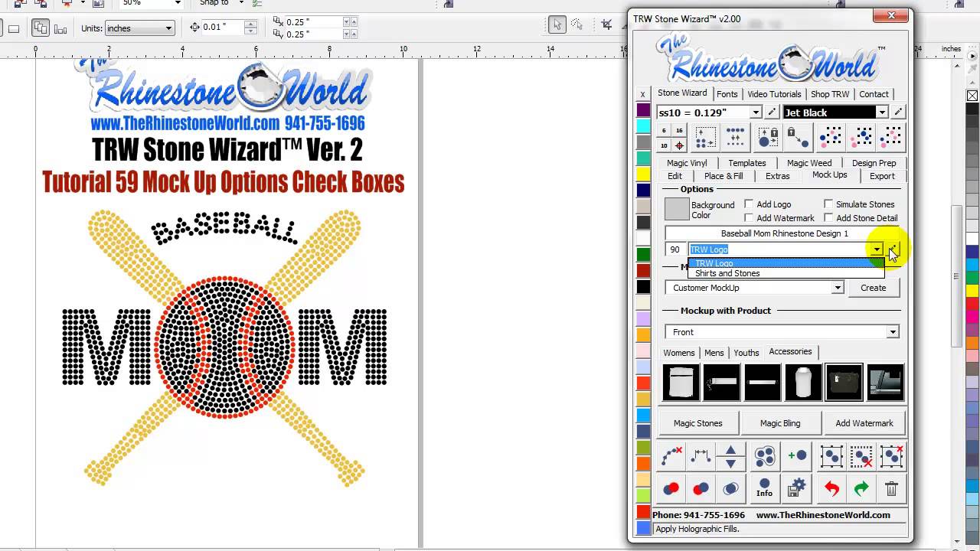
Task: Enable the Simulate Stones checkbox
Action: (828, 204)
